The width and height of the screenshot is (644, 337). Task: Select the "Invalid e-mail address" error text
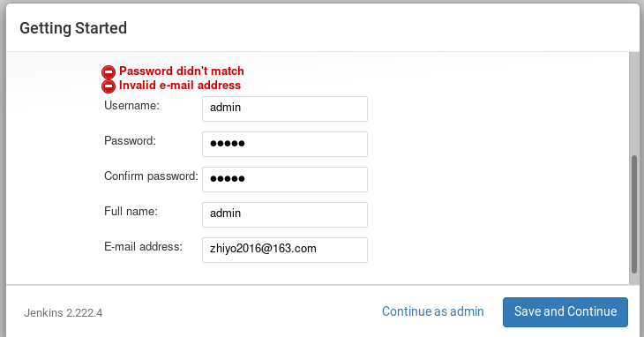(180, 86)
